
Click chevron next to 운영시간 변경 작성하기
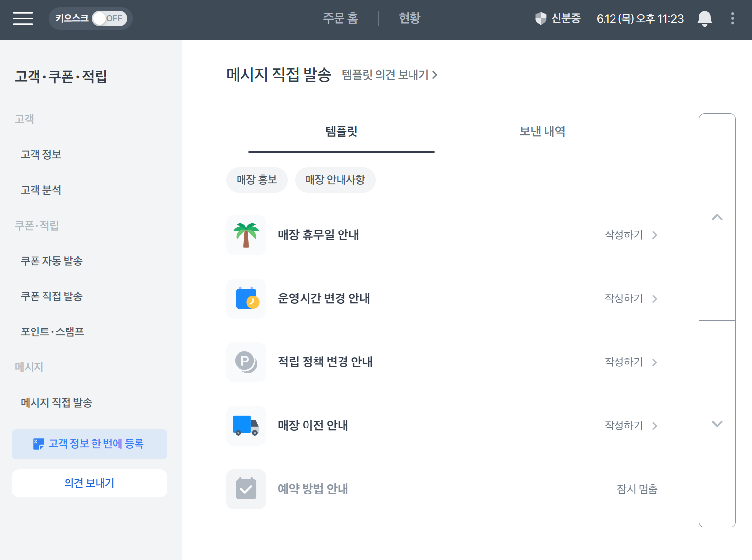[x=655, y=299]
